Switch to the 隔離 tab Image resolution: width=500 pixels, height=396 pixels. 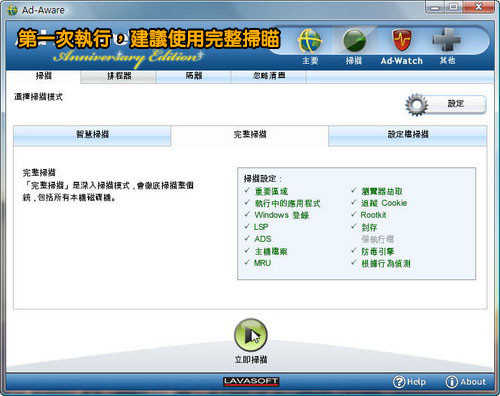point(194,76)
